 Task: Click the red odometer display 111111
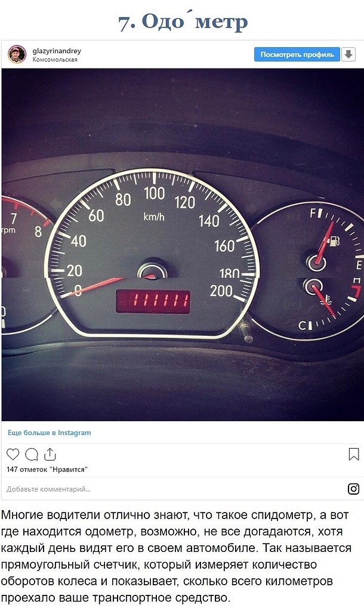tap(153, 301)
